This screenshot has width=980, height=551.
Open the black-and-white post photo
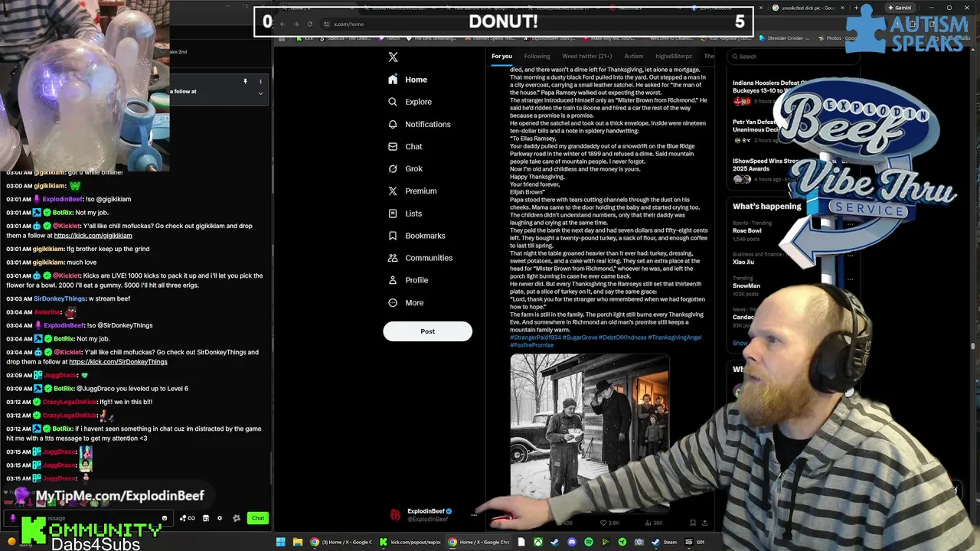(x=590, y=432)
